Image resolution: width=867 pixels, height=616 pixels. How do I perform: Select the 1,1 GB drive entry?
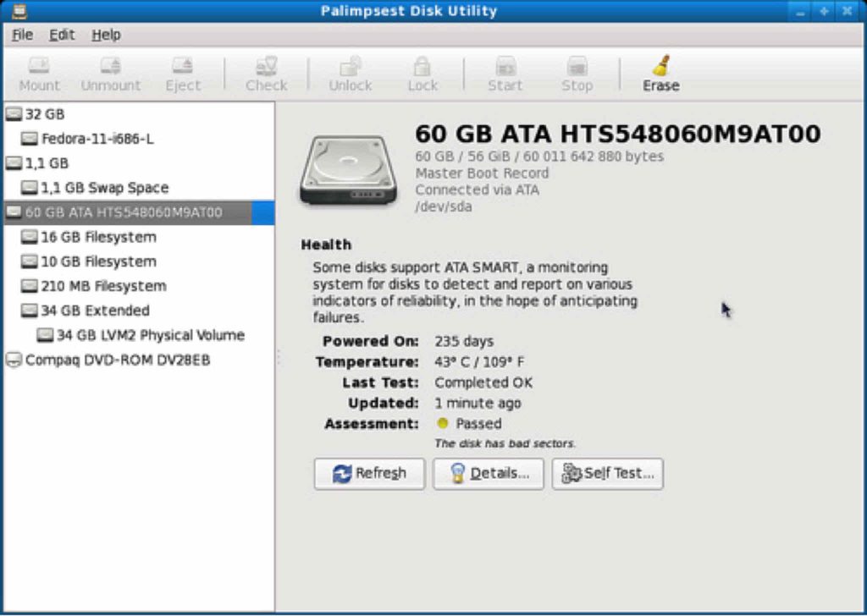138,163
